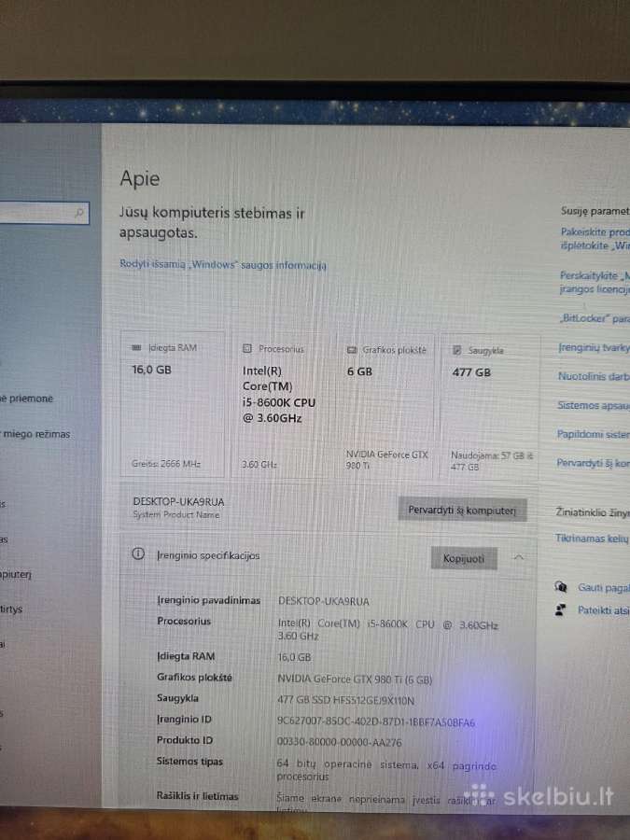Click the processor icon beside Procesorius
Viewport: 630px width, 840px height.
click(x=247, y=349)
